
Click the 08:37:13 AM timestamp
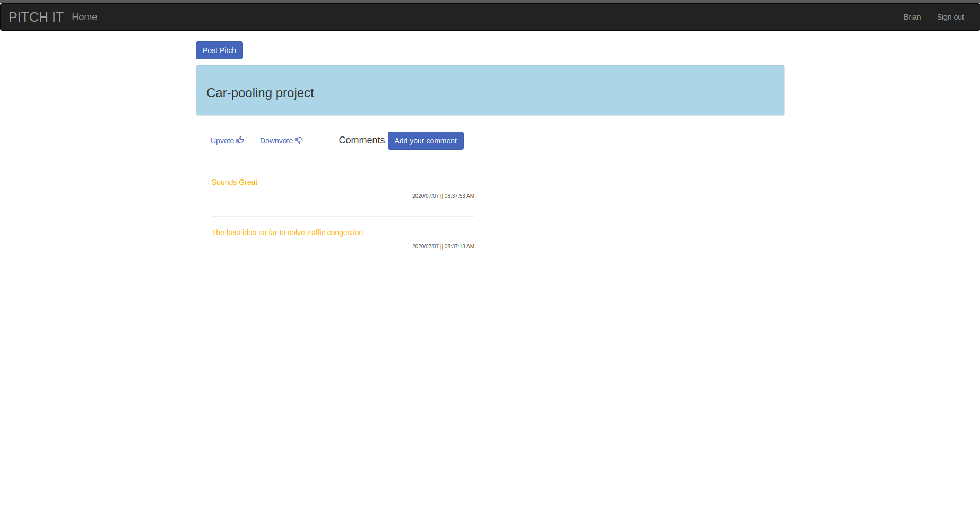point(443,246)
